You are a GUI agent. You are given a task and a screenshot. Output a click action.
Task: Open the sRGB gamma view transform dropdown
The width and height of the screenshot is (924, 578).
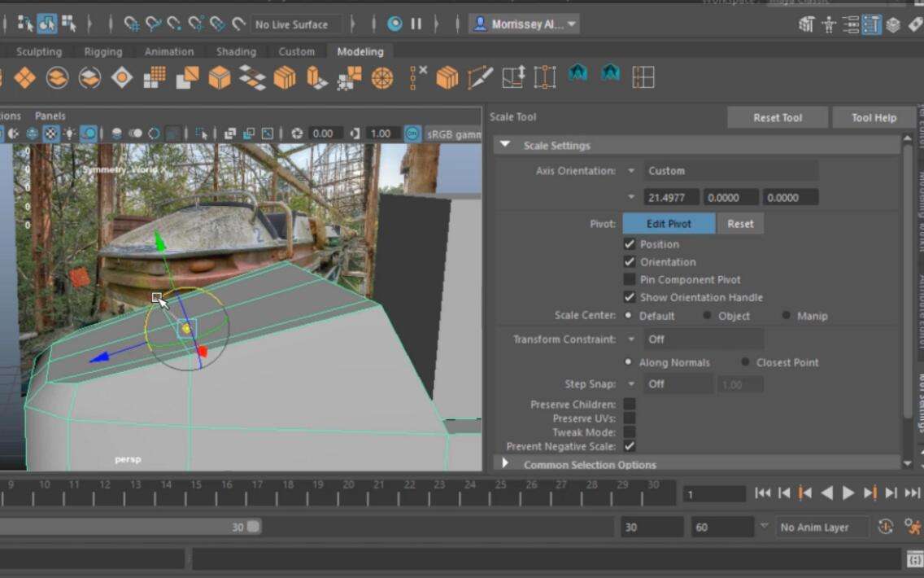(452, 134)
